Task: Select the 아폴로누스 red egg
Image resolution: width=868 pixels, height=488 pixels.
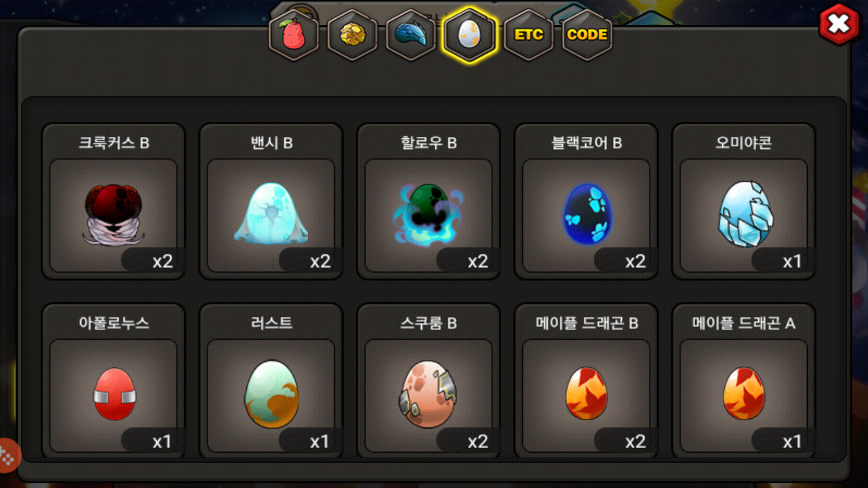Action: (x=113, y=382)
